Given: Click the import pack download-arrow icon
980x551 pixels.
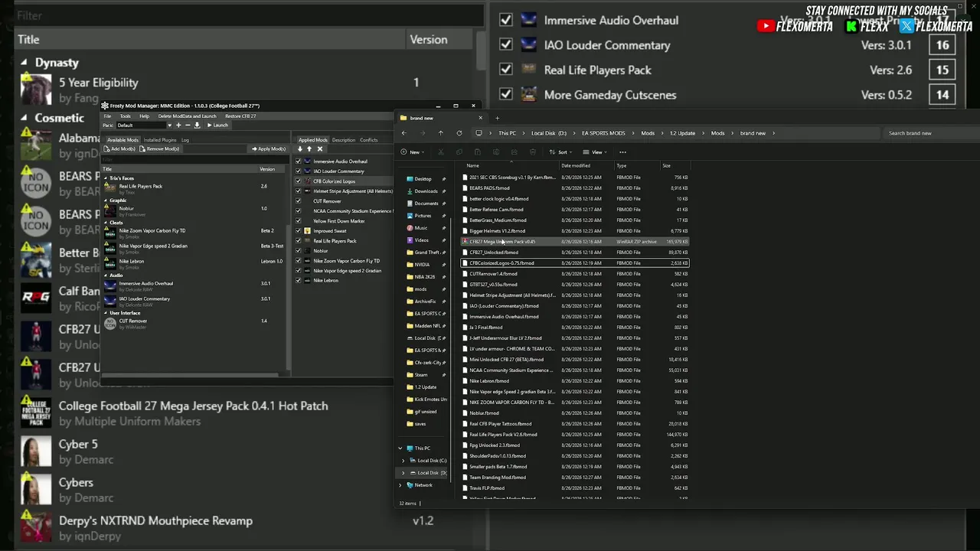Looking at the screenshot, I should click(197, 125).
